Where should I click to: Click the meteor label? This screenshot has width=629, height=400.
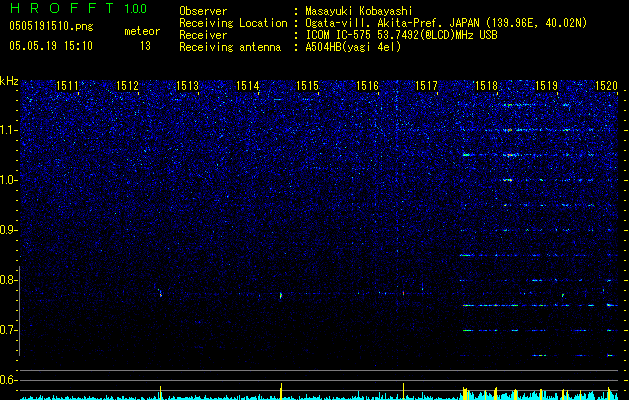coord(142,31)
